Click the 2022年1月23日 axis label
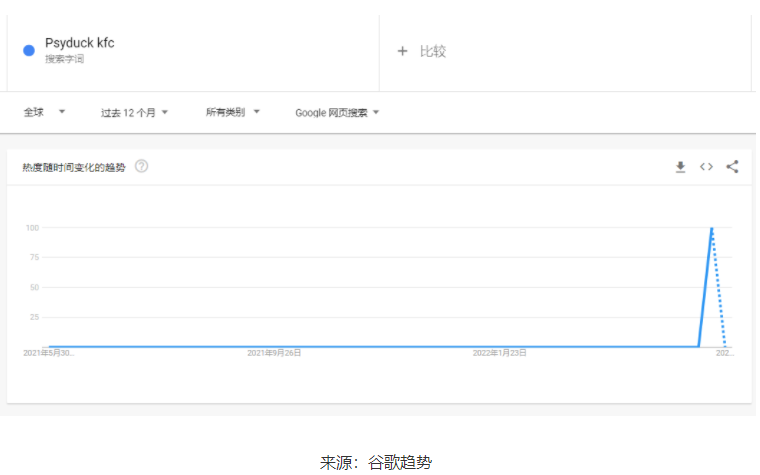Screen dimensions: 760x475 click(x=499, y=353)
